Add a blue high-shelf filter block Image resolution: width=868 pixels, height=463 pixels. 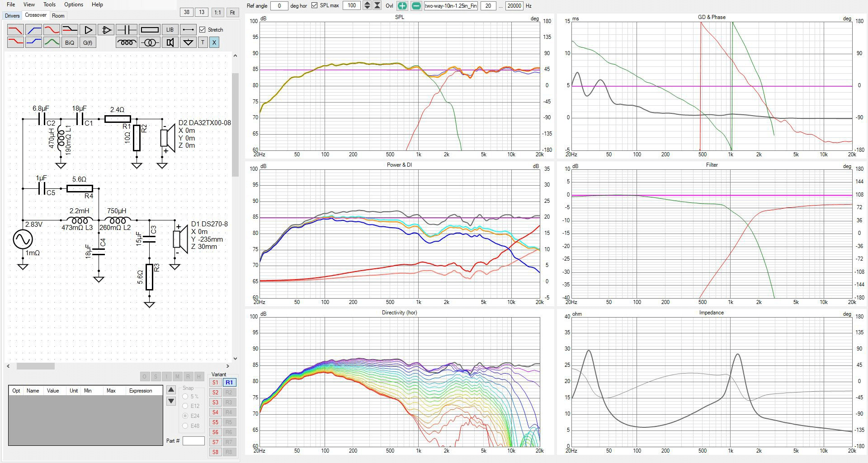point(33,42)
